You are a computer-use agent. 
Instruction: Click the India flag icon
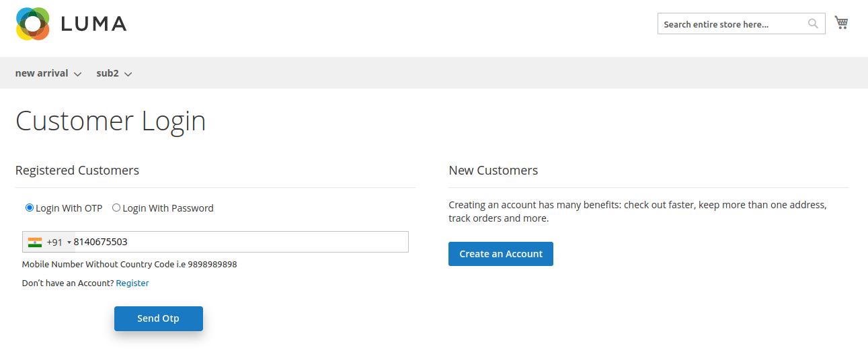(35, 242)
